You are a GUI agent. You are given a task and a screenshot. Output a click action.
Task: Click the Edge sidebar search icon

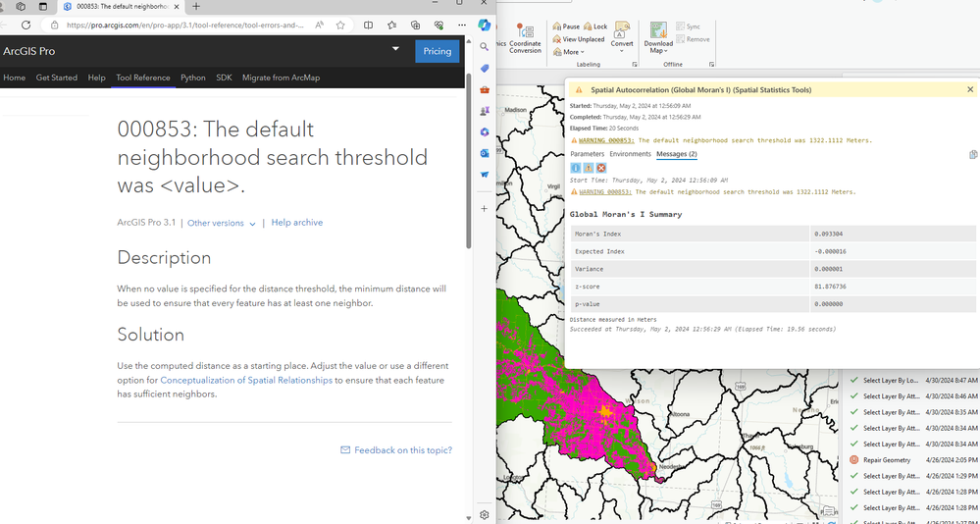click(x=484, y=47)
